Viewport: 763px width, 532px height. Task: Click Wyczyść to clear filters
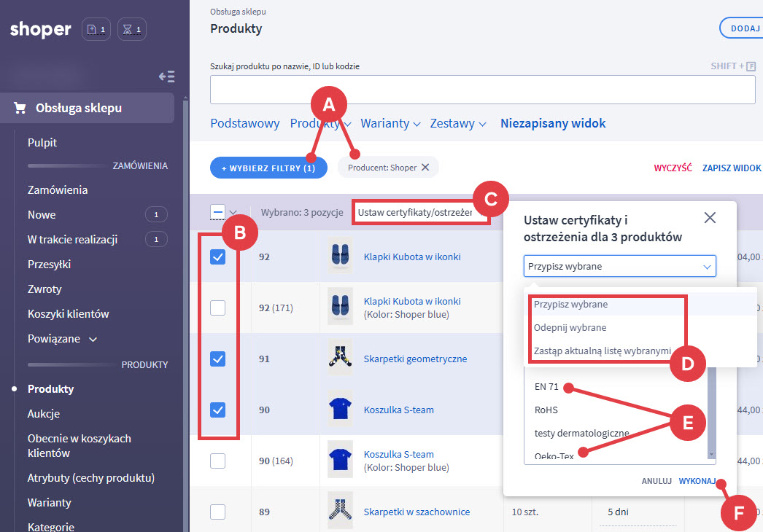pos(673,168)
